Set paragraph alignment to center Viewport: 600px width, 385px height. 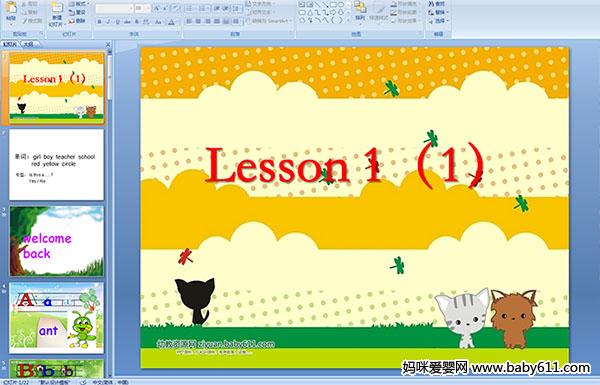(x=198, y=21)
